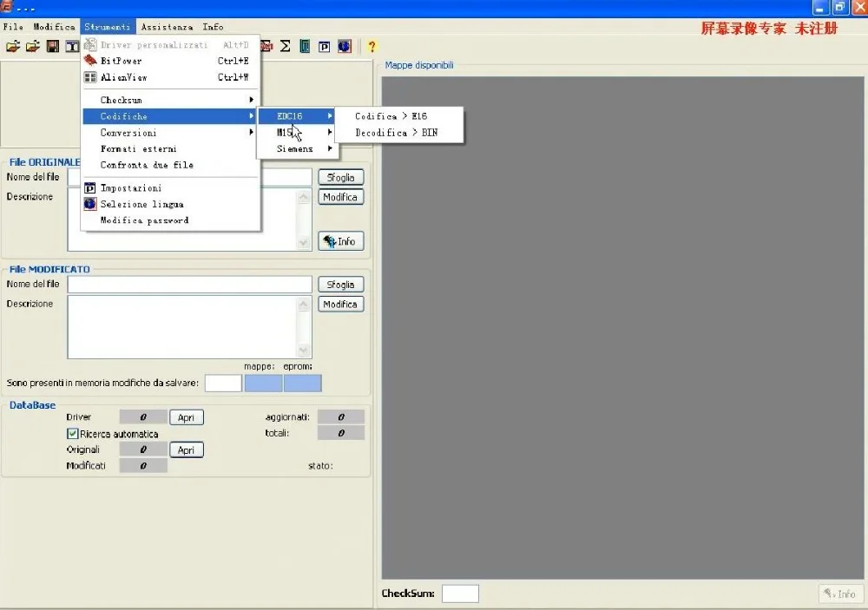This screenshot has width=868, height=610.
Task: Click the File MODIFICATO Nome del file field
Action: click(x=190, y=285)
